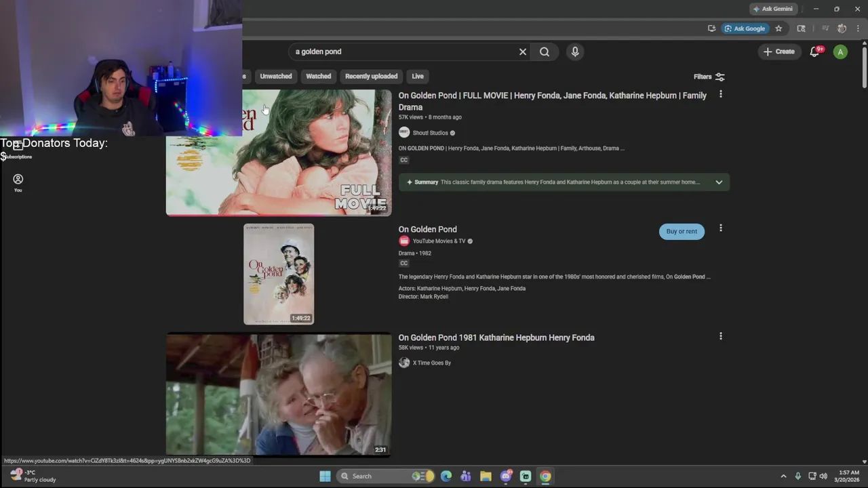Start voice search with the microphone

coord(575,52)
